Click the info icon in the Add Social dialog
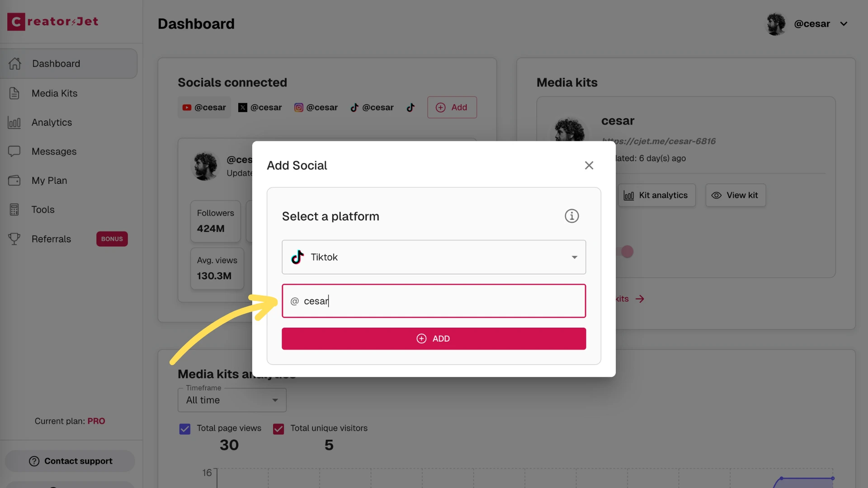The width and height of the screenshot is (868, 488). [571, 216]
